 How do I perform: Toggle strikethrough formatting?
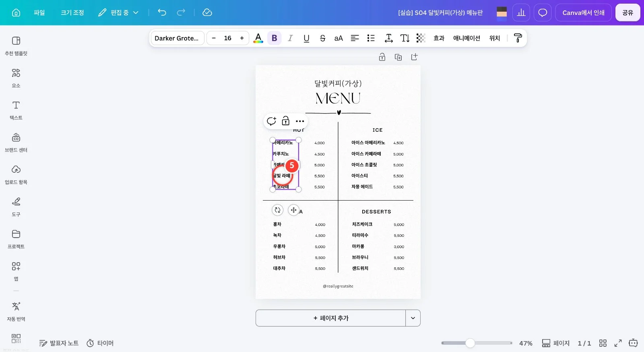(322, 38)
